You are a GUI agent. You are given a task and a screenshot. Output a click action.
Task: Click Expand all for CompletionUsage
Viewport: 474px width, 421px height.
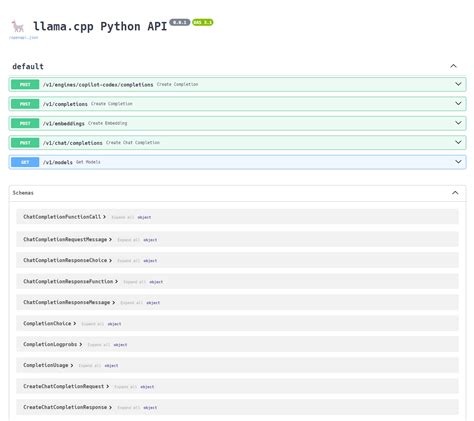point(89,366)
